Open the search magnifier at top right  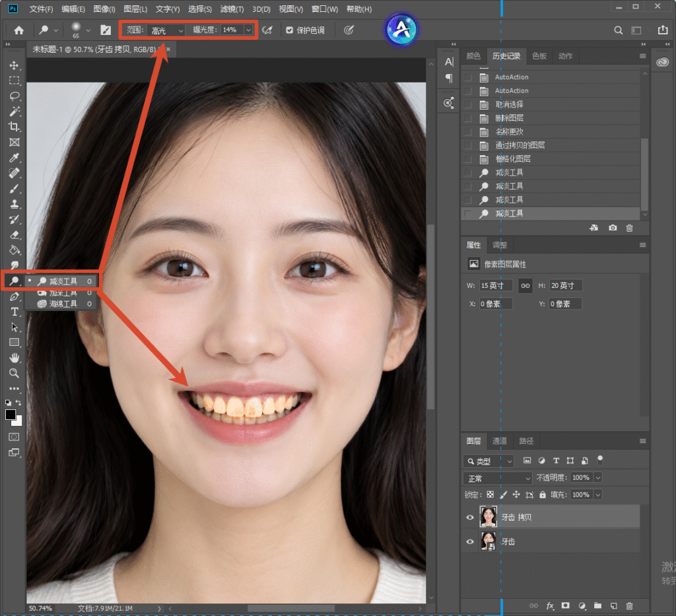click(618, 30)
